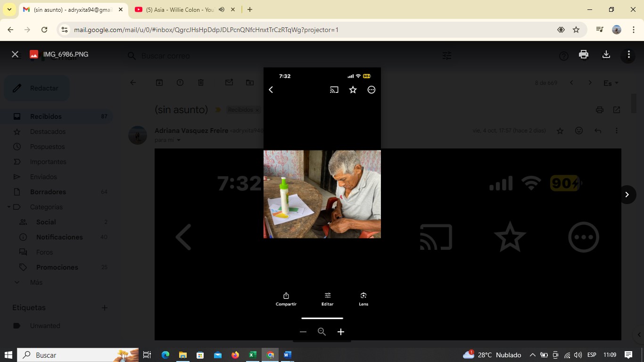This screenshot has height=362, width=644.
Task: Go to the next attachment image
Action: [x=627, y=195]
